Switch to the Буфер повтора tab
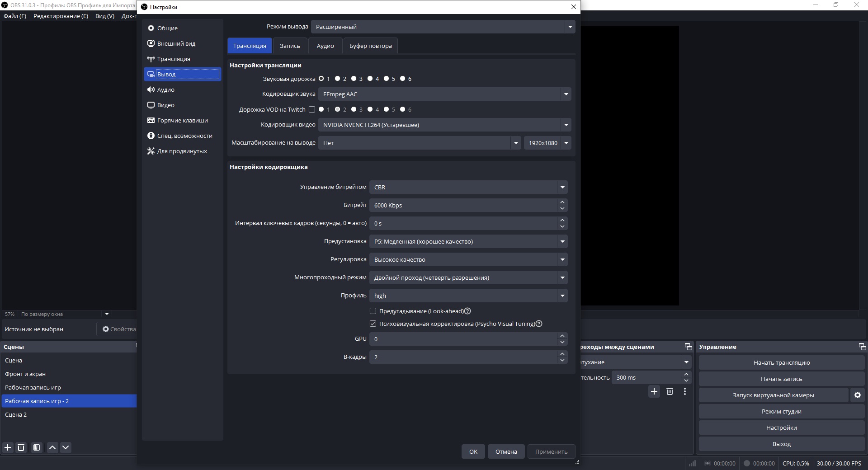The width and height of the screenshot is (868, 470). pyautogui.click(x=371, y=46)
